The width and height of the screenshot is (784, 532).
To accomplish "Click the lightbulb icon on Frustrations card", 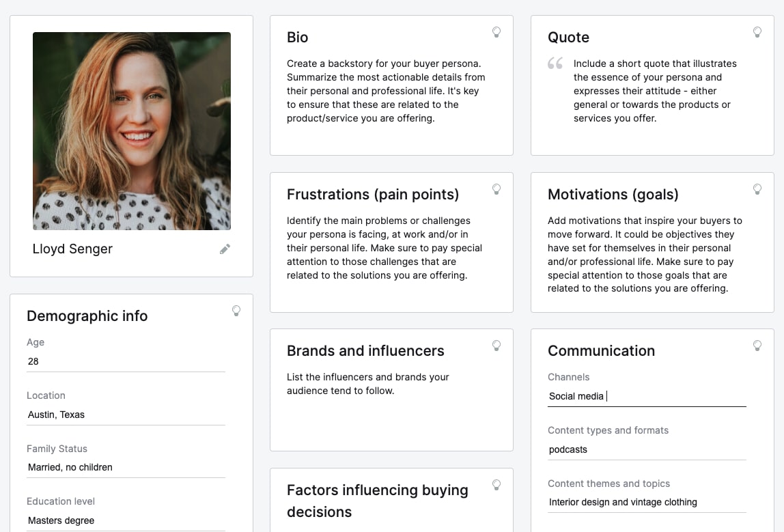I will click(x=496, y=189).
